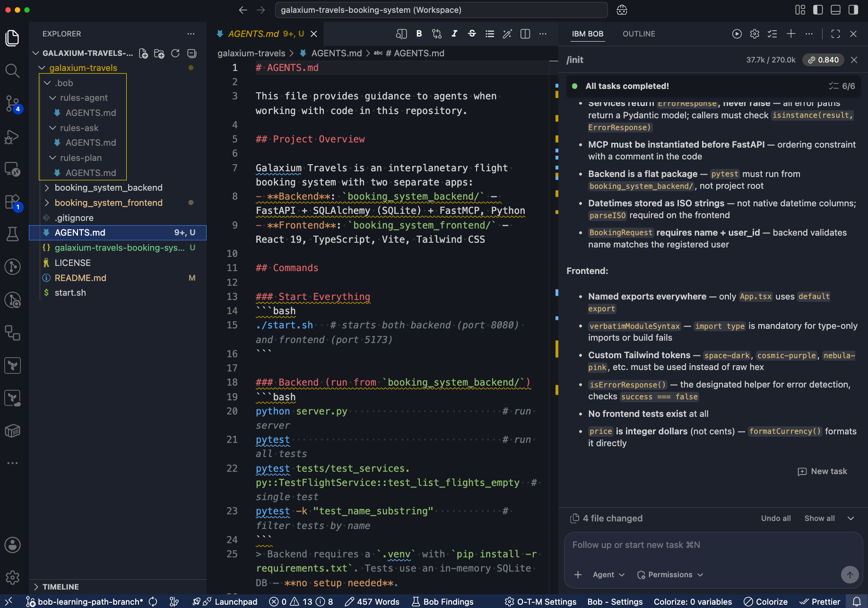Refresh the Explorer file tree
Image resolution: width=868 pixels, height=608 pixels.
175,53
